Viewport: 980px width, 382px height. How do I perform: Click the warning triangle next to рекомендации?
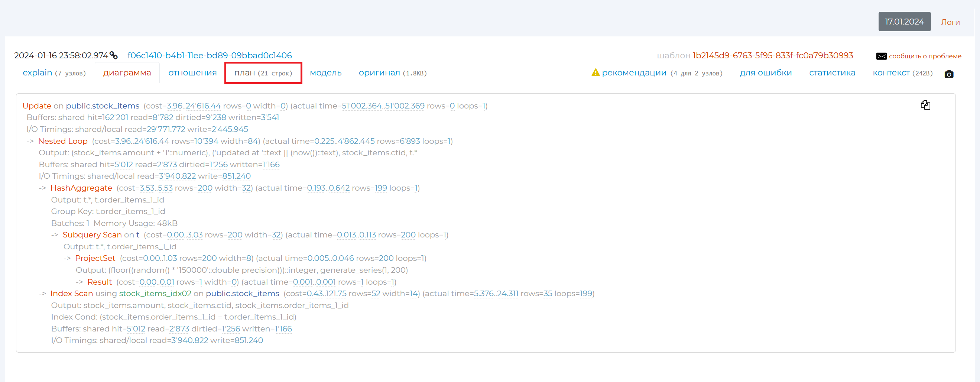pos(596,73)
